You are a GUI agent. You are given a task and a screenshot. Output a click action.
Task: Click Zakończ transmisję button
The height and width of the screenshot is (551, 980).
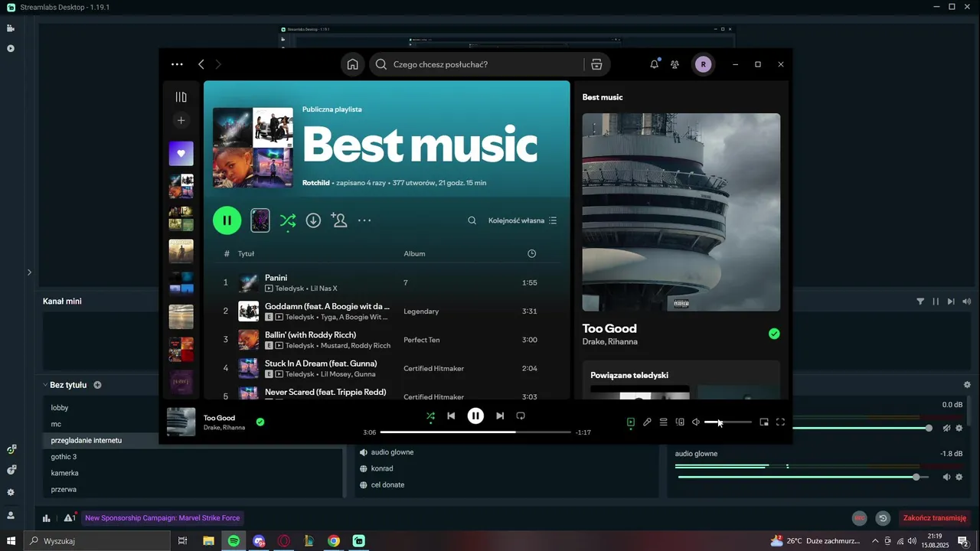click(935, 518)
